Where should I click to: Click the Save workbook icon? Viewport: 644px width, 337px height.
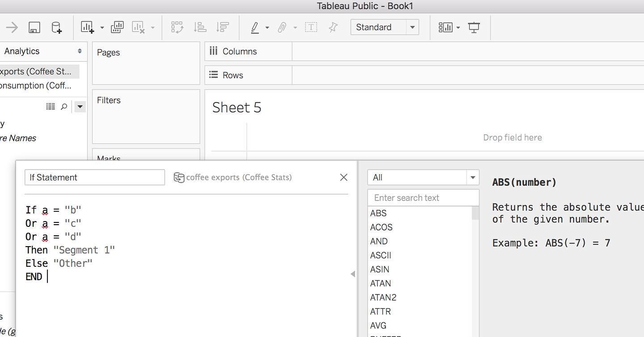pyautogui.click(x=34, y=27)
